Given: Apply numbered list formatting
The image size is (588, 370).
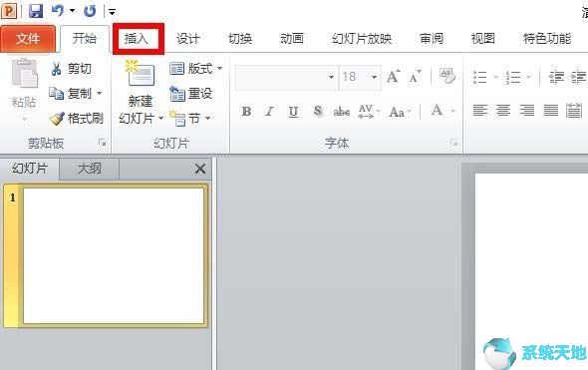Looking at the screenshot, I should pyautogui.click(x=512, y=78).
